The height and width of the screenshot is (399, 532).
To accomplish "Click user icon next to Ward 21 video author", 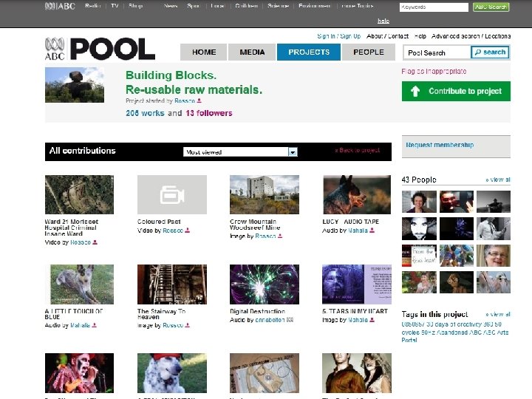I will [x=95, y=242].
